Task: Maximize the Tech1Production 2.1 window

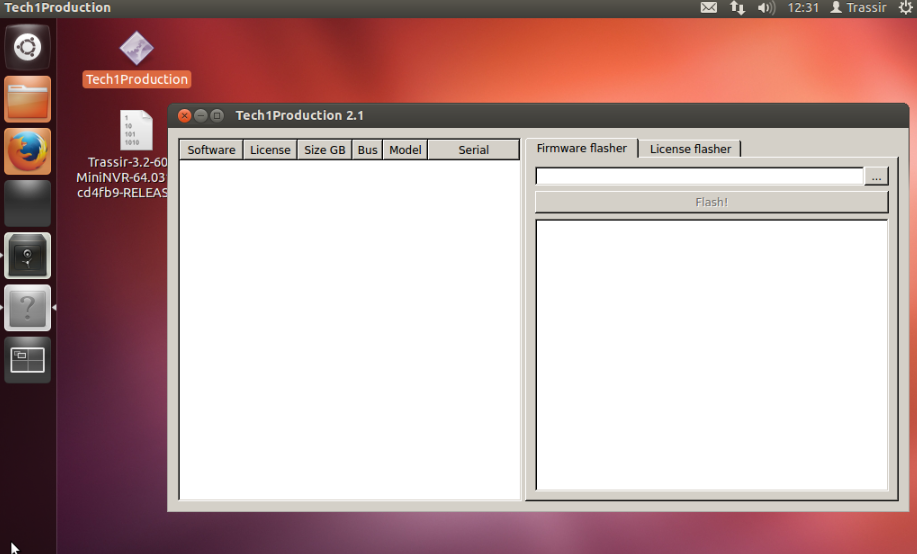Action: [217, 116]
